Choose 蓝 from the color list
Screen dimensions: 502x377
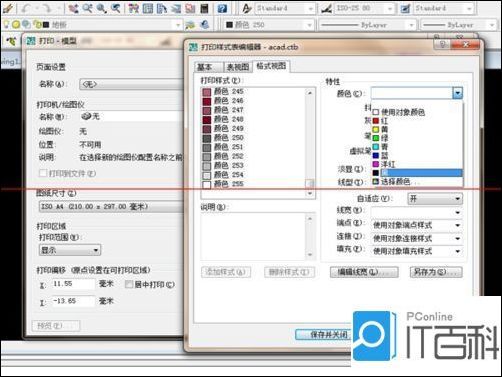(x=417, y=155)
